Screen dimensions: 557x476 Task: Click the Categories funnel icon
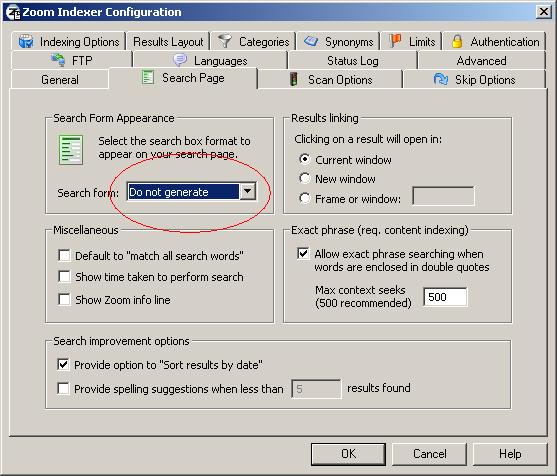point(225,41)
